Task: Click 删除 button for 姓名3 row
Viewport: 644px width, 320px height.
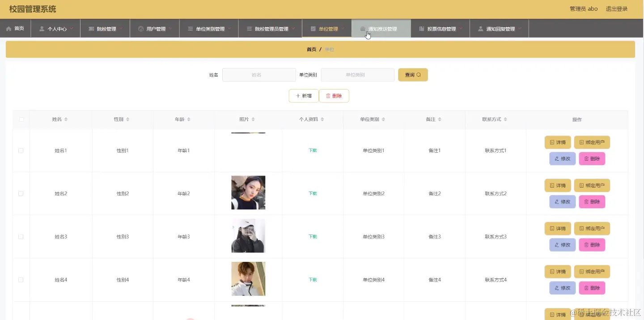Action: point(592,245)
